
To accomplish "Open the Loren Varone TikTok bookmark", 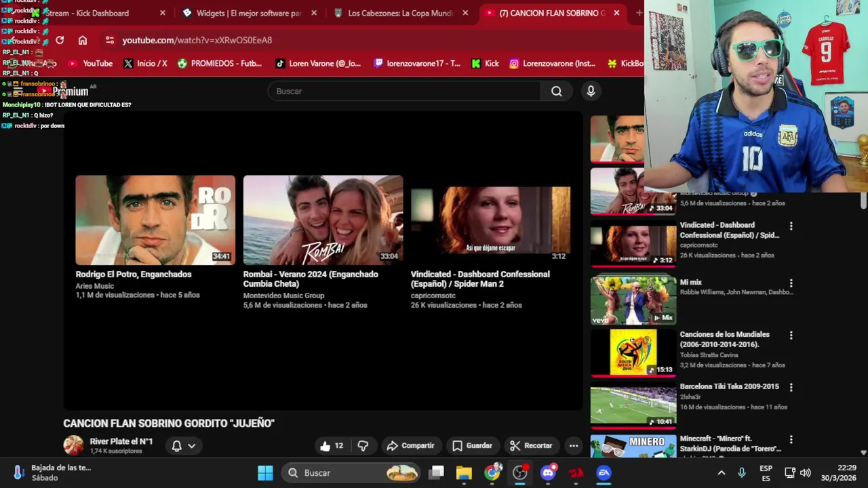I will (318, 64).
